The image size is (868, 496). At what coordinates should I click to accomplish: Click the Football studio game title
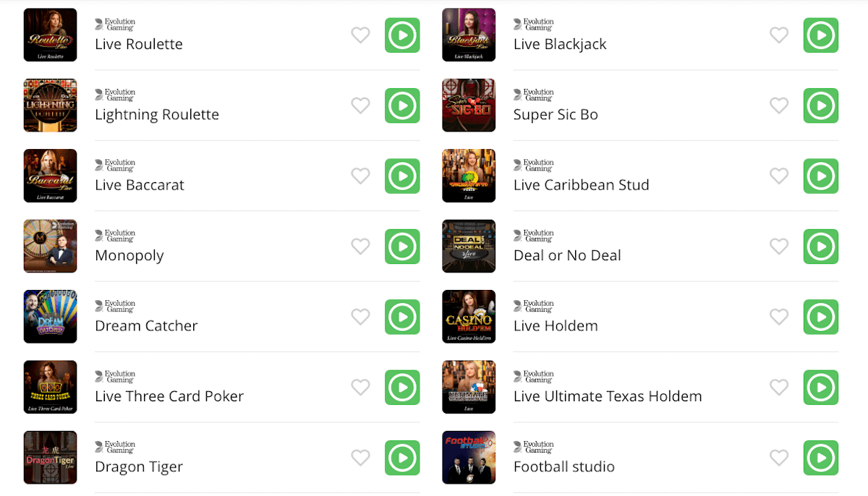[x=564, y=467]
